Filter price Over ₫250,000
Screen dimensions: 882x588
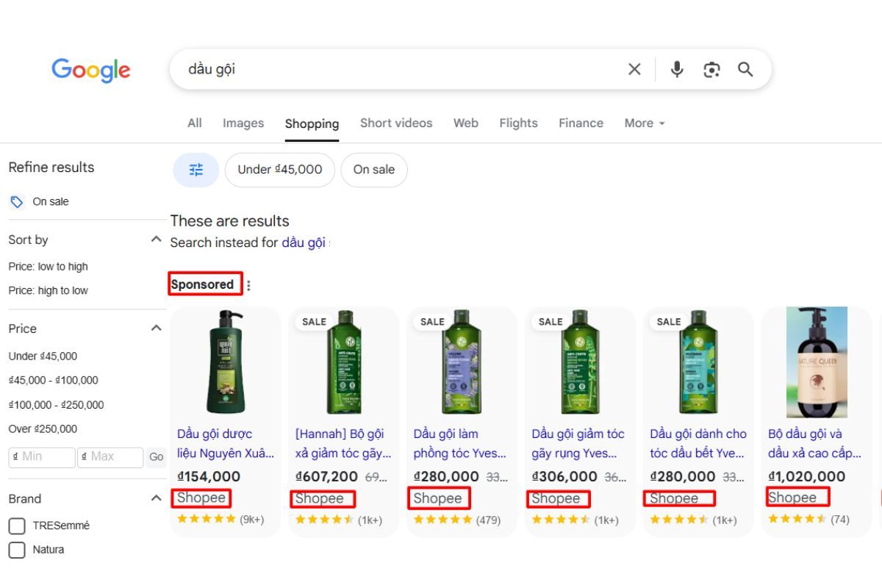(x=43, y=429)
